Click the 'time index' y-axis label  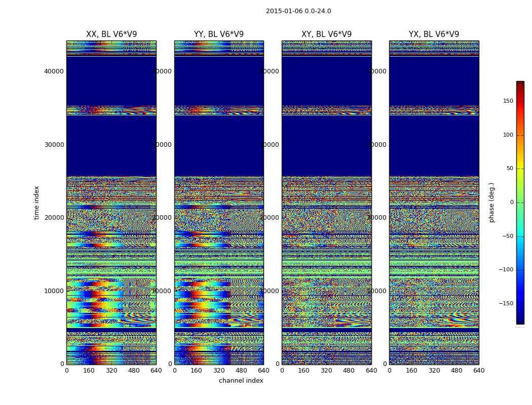point(36,202)
